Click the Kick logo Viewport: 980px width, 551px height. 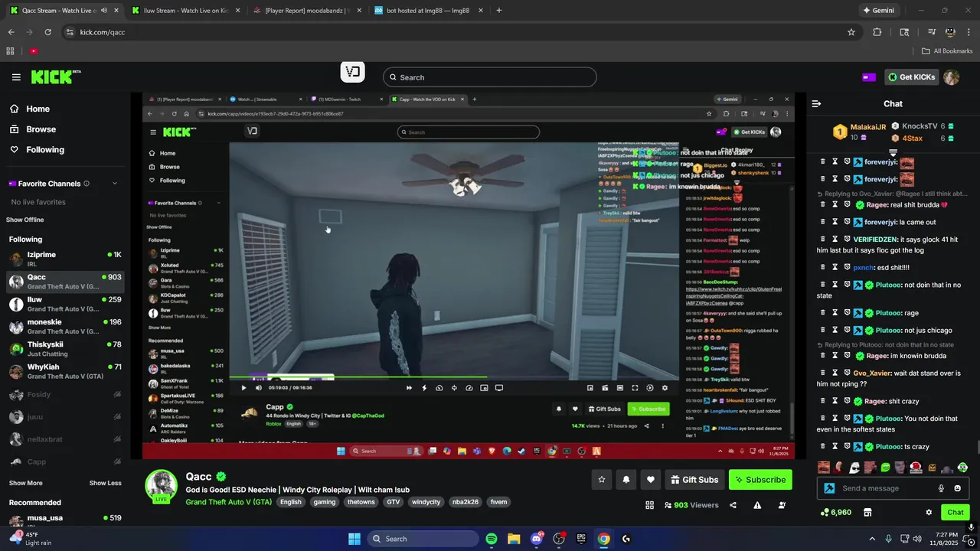(55, 77)
